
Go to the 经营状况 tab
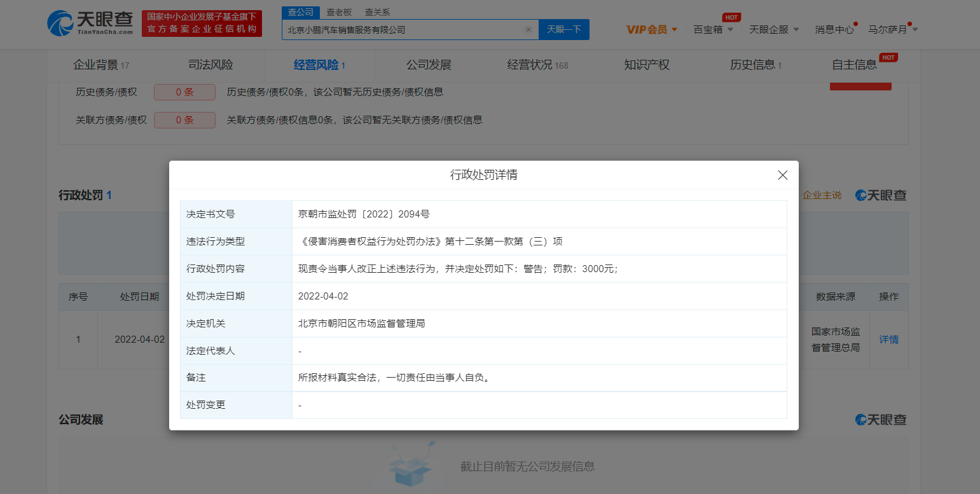coord(537,65)
